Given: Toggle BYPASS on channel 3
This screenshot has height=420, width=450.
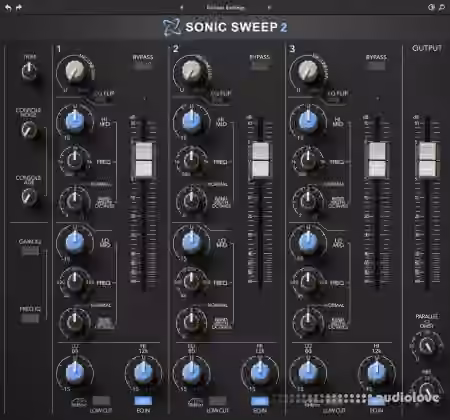Looking at the screenshot, I should [x=376, y=66].
